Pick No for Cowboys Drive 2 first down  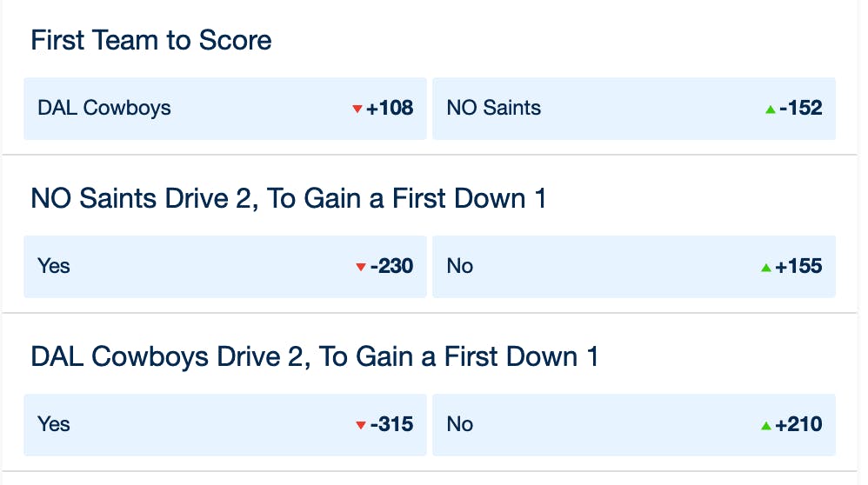click(634, 425)
